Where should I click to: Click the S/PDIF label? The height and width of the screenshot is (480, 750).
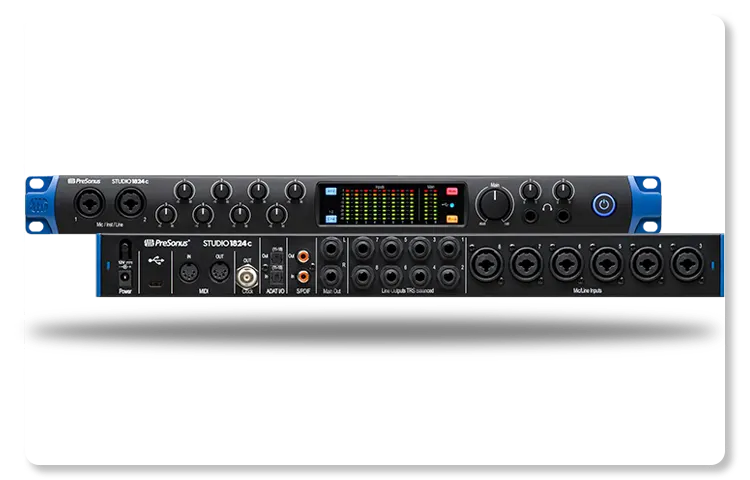(303, 291)
